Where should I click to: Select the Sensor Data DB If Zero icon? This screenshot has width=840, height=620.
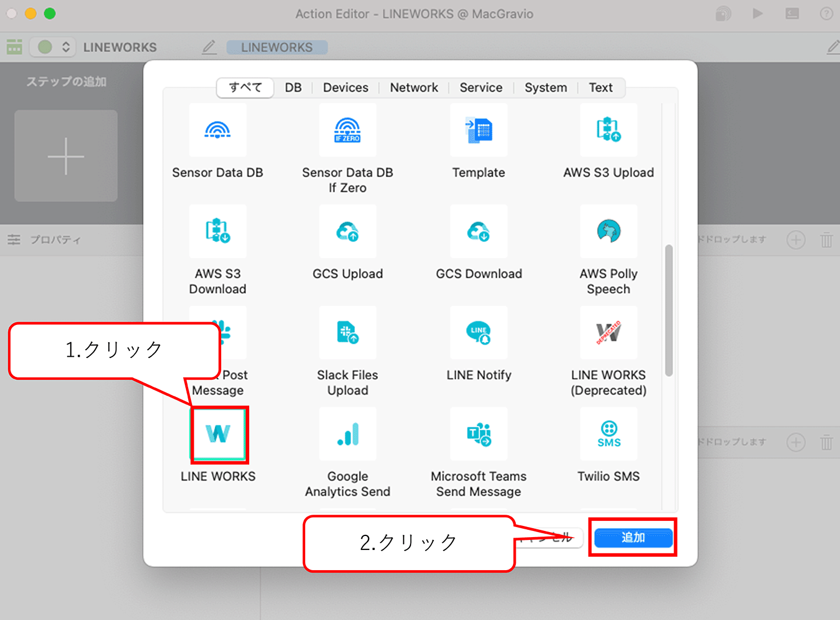[347, 130]
